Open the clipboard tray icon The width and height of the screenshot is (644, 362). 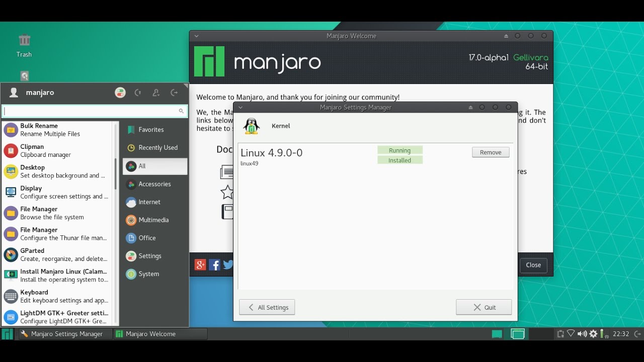tap(560, 334)
